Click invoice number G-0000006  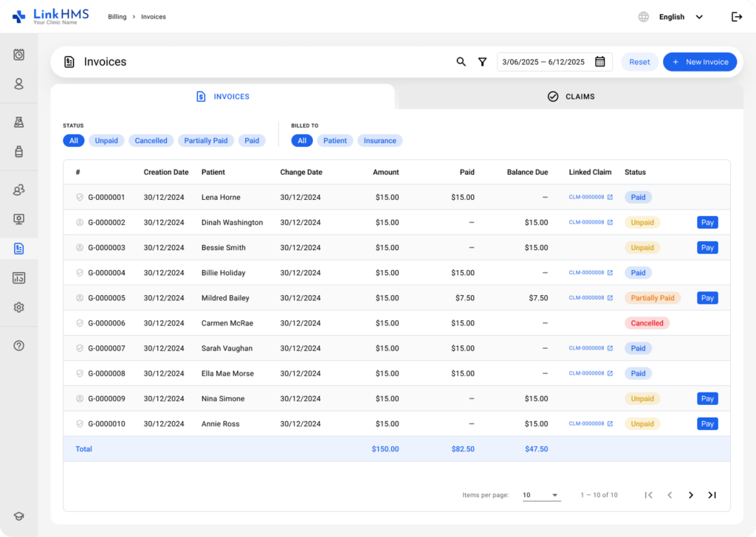click(106, 323)
